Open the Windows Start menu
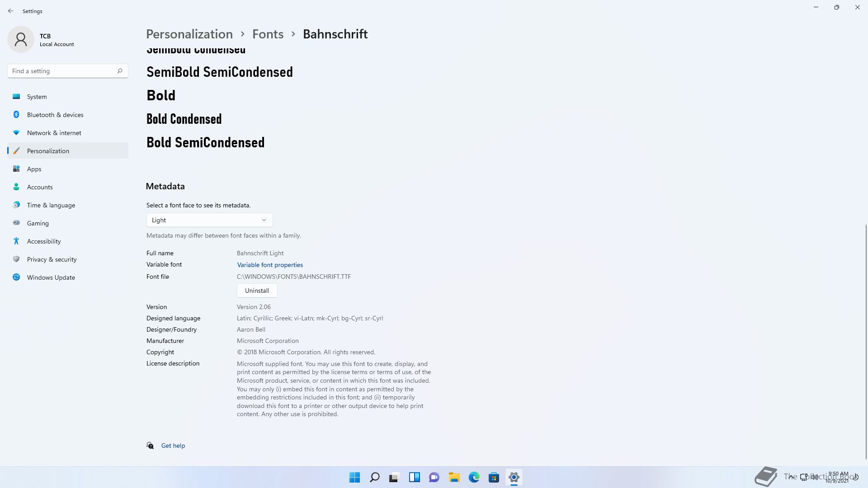Screen dimensions: 868x488 pos(354,477)
